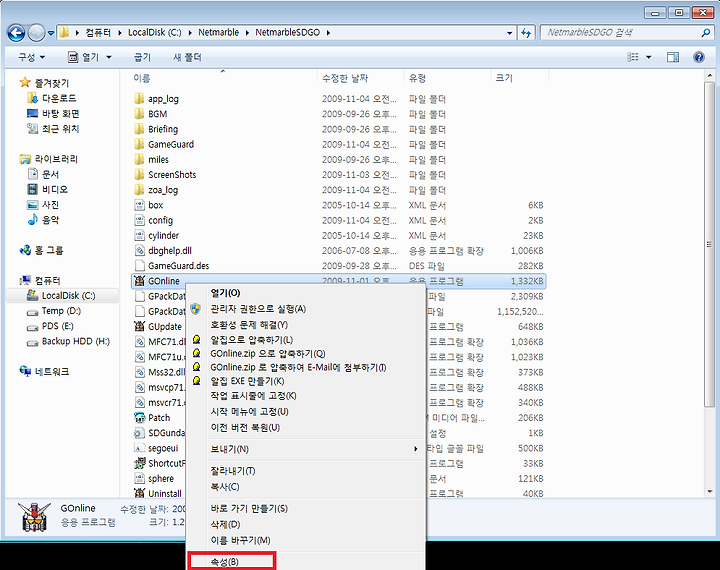Open 다운로드 folder in sidebar
720x570 pixels.
pyautogui.click(x=52, y=98)
